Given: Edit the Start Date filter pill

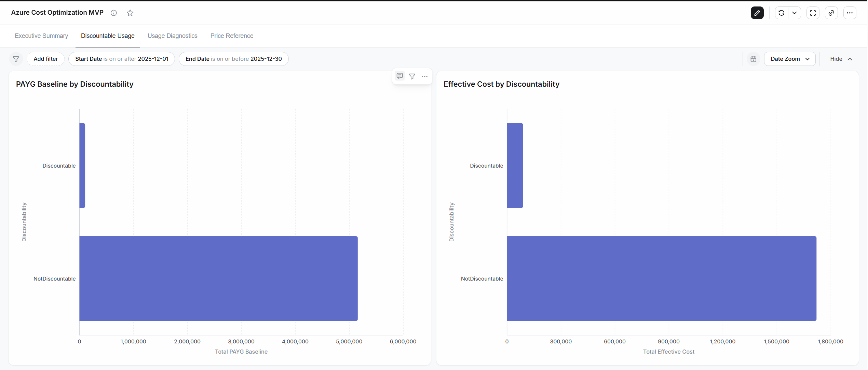Looking at the screenshot, I should pyautogui.click(x=122, y=59).
